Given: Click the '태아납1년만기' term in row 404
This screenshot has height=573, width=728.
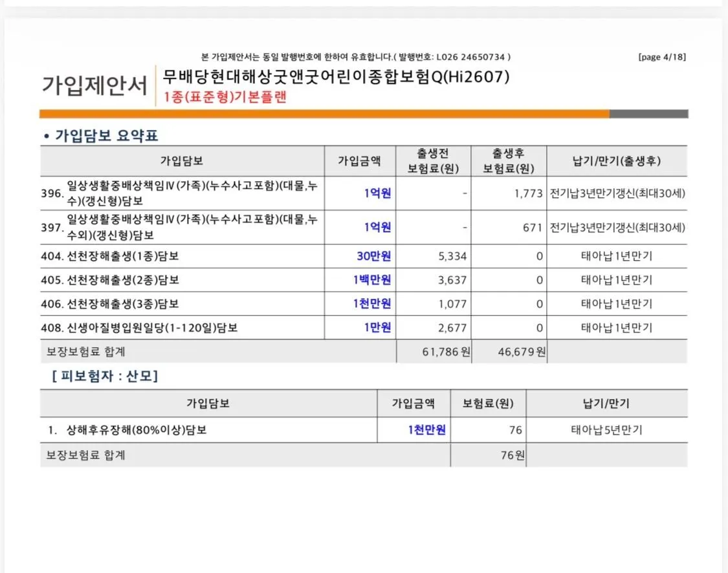Looking at the screenshot, I should click(617, 256).
